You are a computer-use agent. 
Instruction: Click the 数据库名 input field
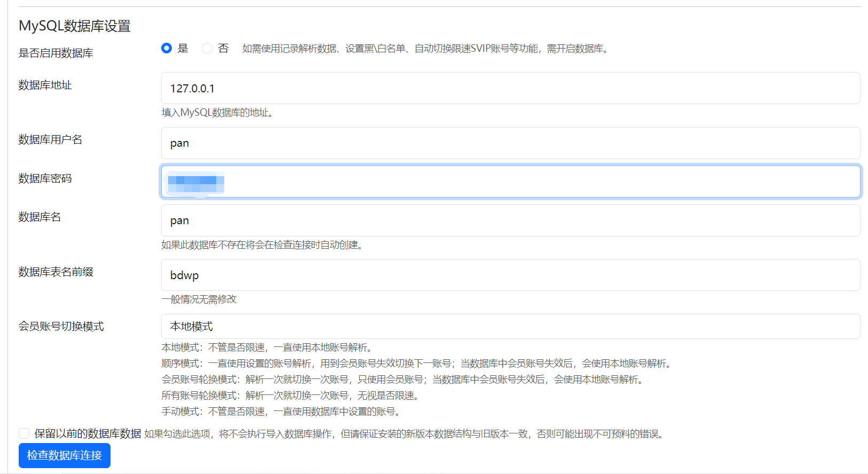click(510, 220)
